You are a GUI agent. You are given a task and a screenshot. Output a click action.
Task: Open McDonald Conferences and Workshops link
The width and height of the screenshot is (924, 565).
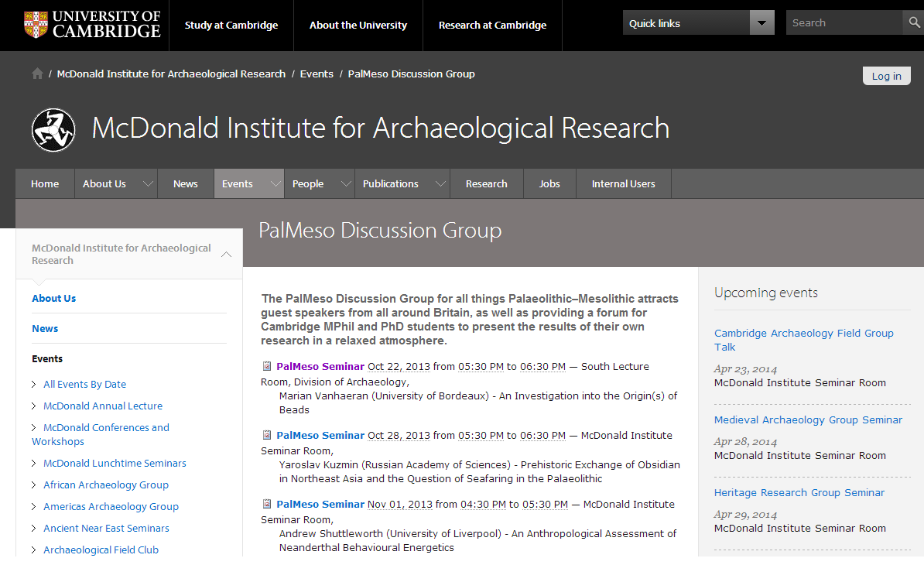101,434
